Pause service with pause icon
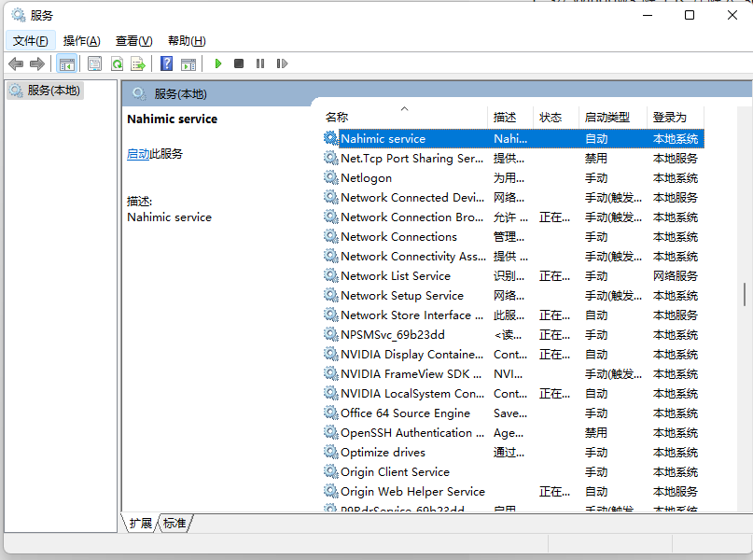Viewport: 753px width, 560px height. click(260, 63)
